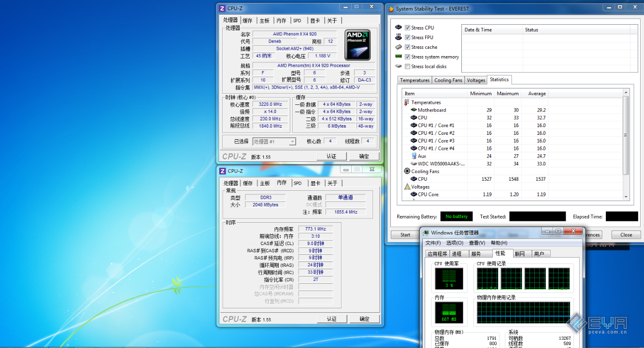Click the AMD Phenom II logo in CPU-Z
The height and width of the screenshot is (348, 644).
point(358,45)
